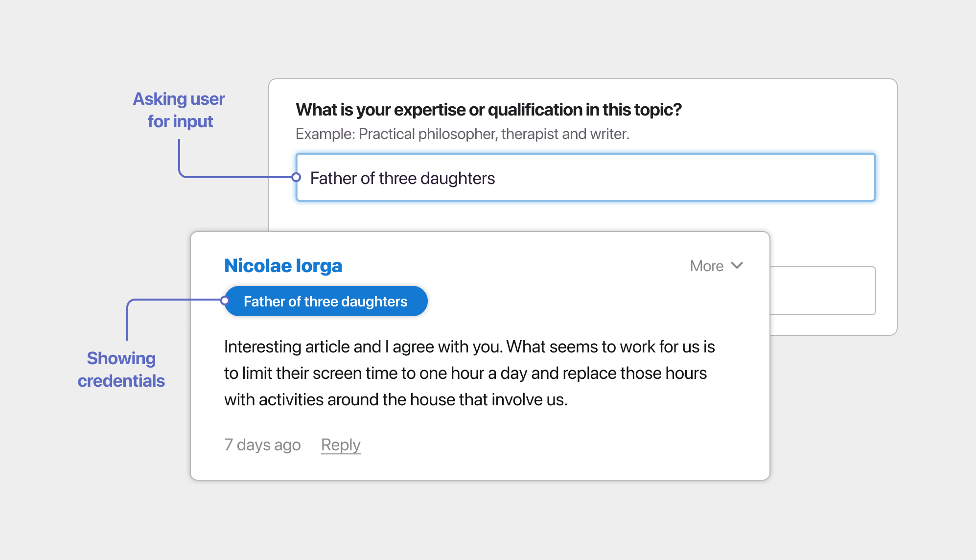The width and height of the screenshot is (976, 560).
Task: Click the empty input box behind the comment card
Action: 823,291
